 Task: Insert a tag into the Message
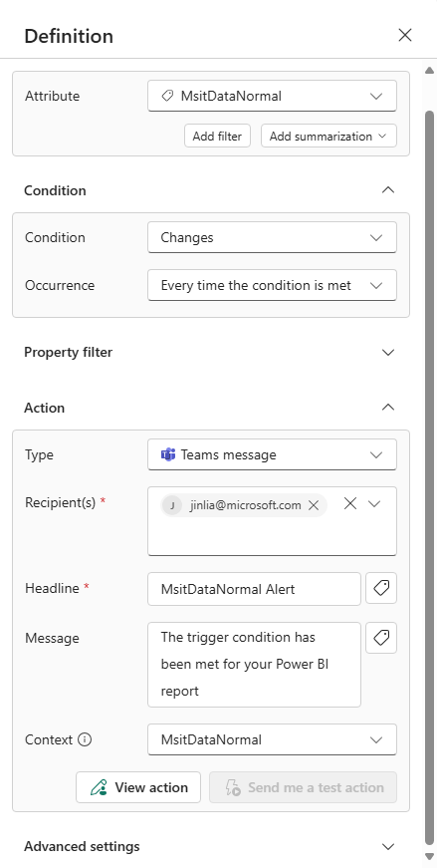click(x=381, y=638)
